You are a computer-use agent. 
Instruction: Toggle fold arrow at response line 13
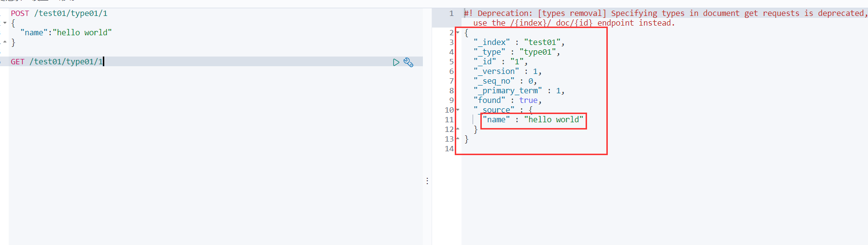(x=458, y=139)
